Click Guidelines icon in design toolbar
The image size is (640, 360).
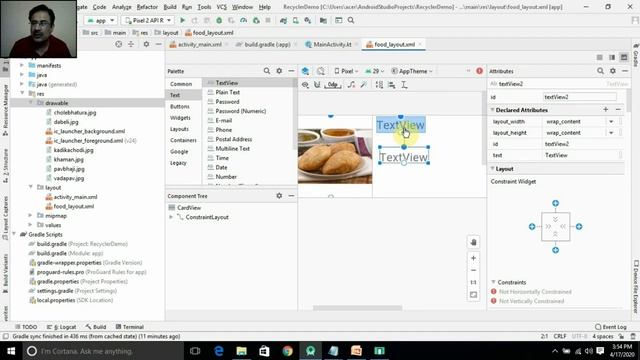pos(404,85)
